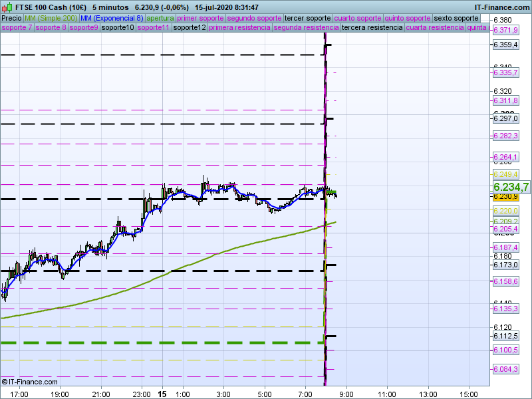Click the 6.158,6 price tag
The width and height of the screenshot is (532, 399).
click(505, 281)
